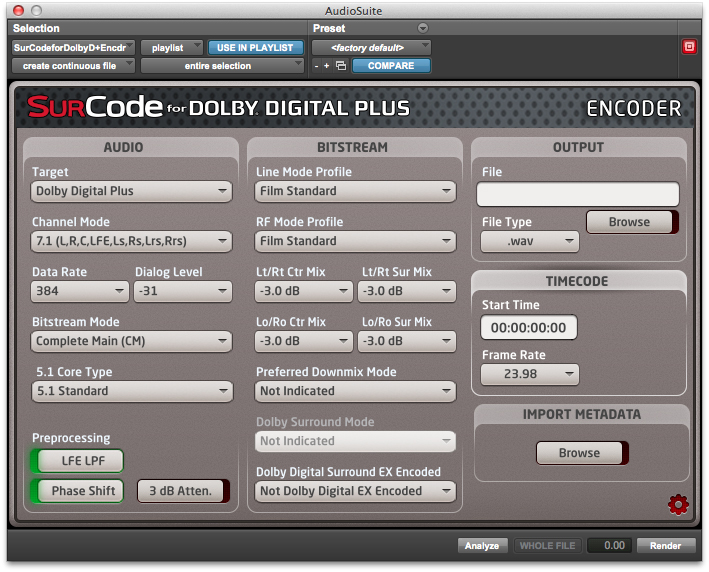Open the Bitstream Mode Complete Main dropdown
The height and width of the screenshot is (572, 709).
click(x=131, y=341)
